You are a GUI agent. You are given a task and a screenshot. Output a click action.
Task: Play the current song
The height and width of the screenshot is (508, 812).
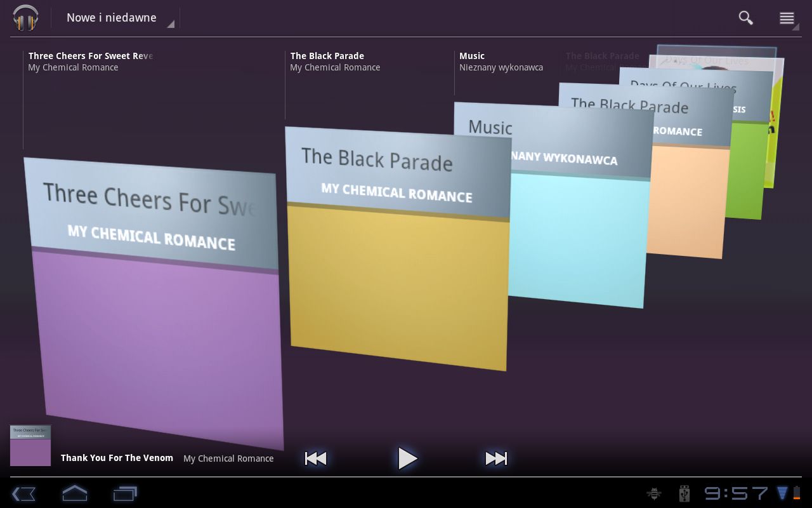407,458
